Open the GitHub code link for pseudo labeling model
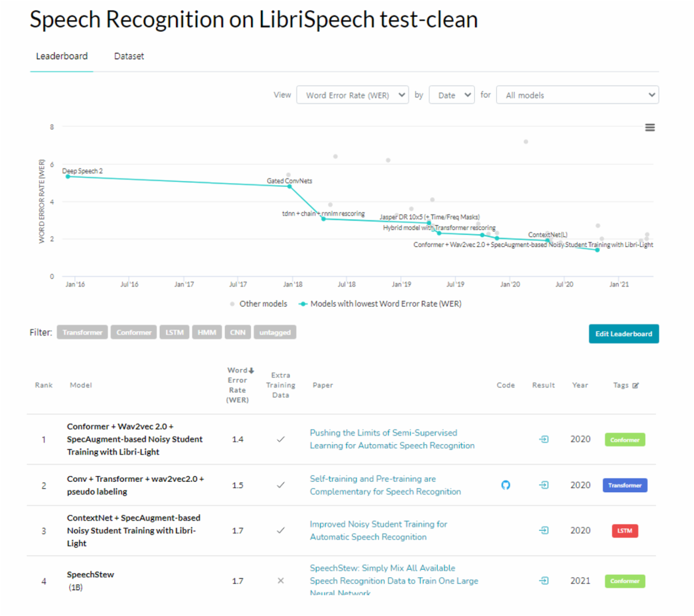 [x=505, y=485]
